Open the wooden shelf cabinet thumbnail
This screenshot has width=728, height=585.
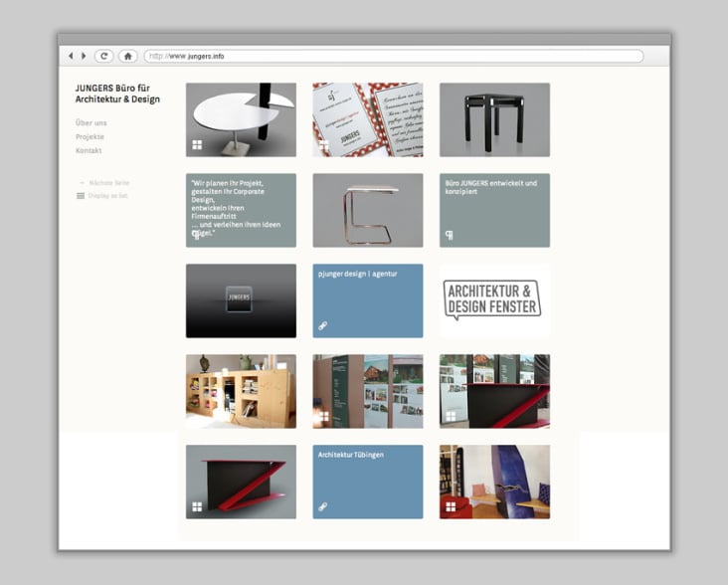(241, 391)
